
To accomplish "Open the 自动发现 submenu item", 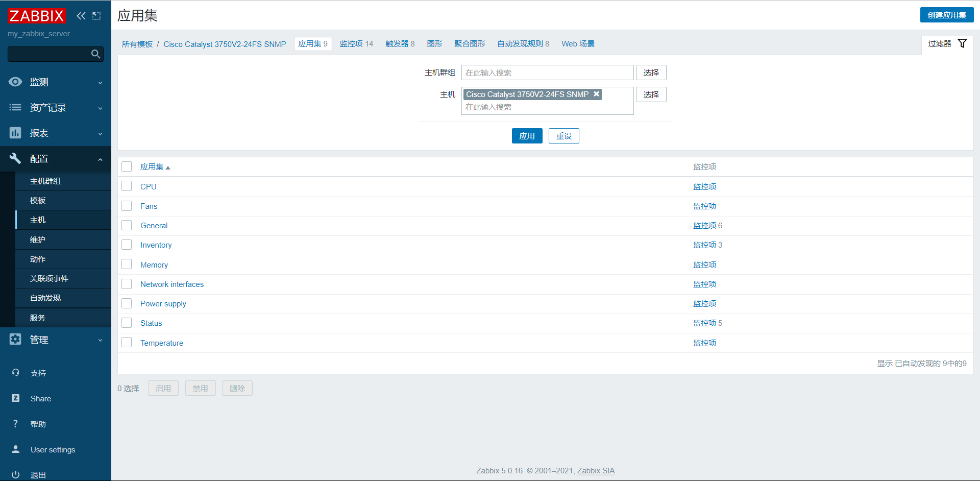I will [63, 298].
